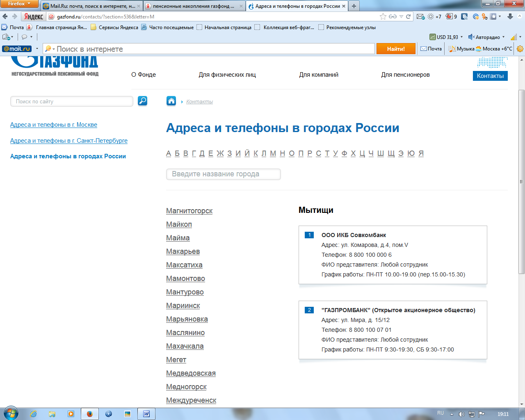Open О Фонде site menu
Viewport: 525px width, 420px height.
point(144,75)
